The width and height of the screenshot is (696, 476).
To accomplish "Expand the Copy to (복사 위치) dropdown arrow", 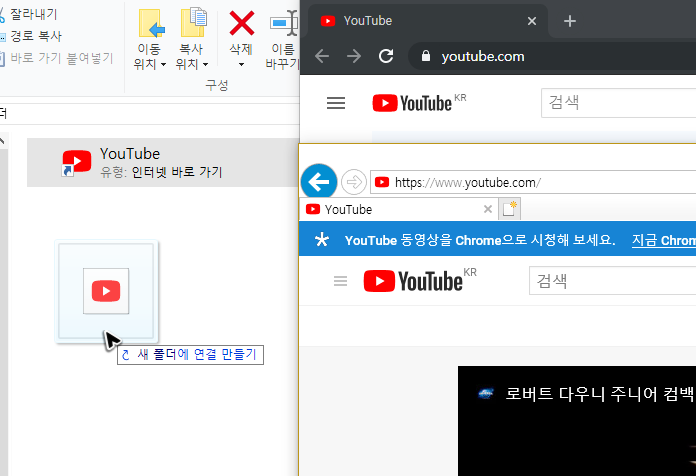I will pyautogui.click(x=205, y=65).
